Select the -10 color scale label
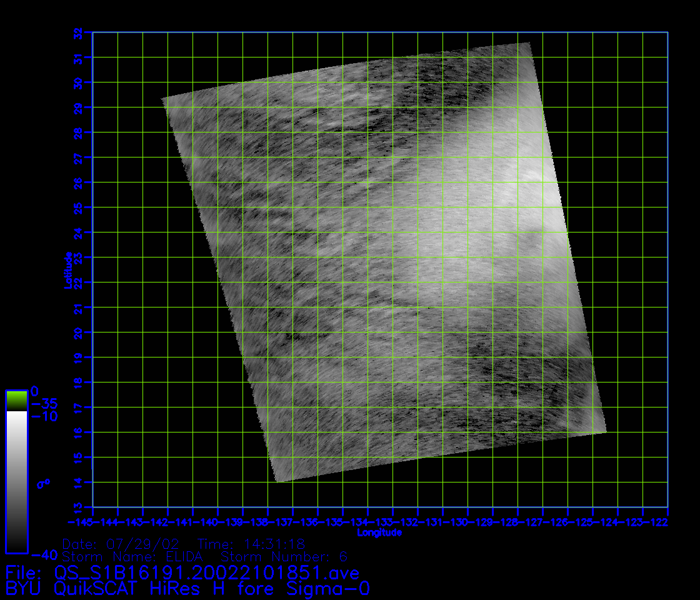700x600 pixels. [43, 417]
